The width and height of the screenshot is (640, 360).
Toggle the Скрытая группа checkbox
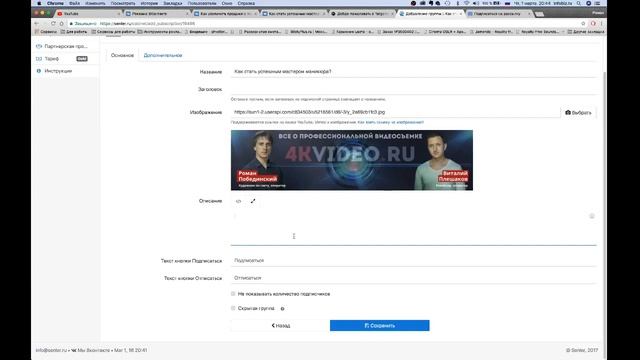click(233, 308)
